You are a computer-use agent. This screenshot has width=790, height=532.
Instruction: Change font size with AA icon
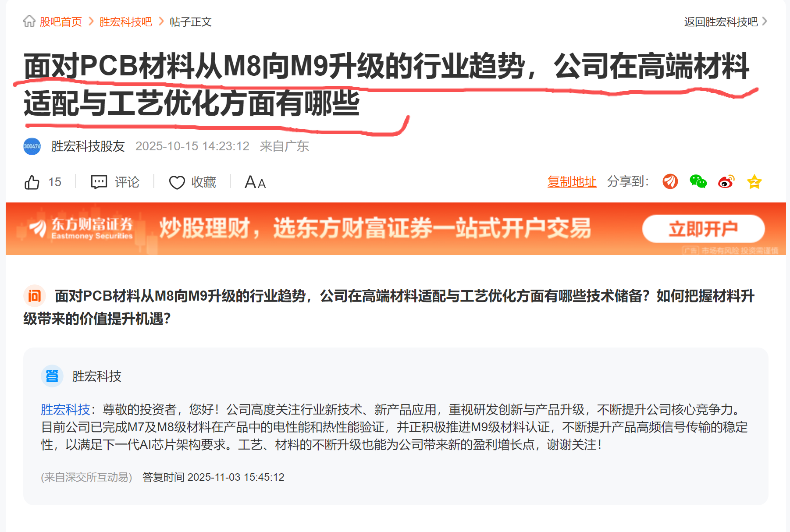click(255, 182)
